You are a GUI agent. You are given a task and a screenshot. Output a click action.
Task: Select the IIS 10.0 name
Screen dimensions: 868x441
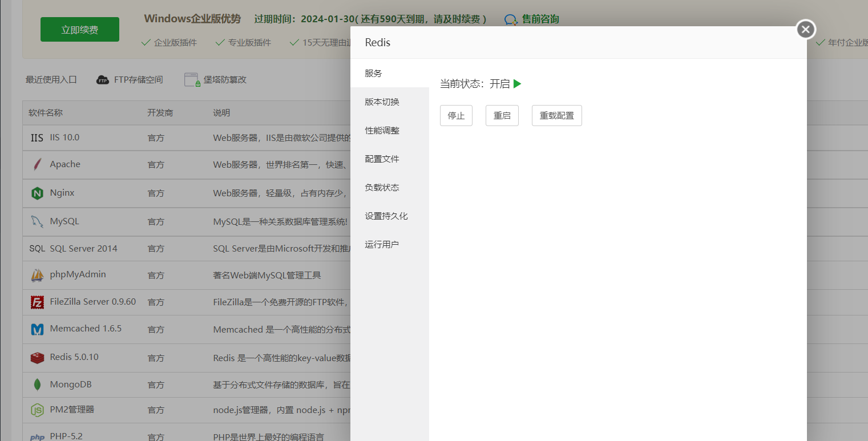click(x=64, y=137)
